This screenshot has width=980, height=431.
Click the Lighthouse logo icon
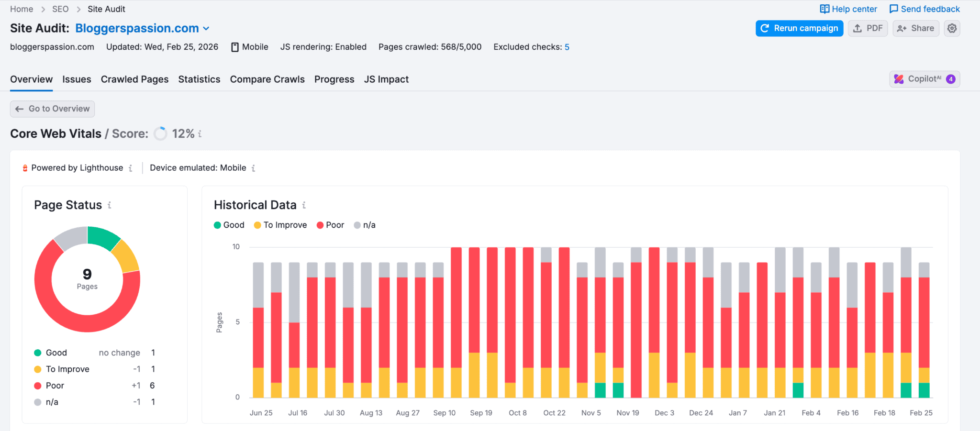pos(25,168)
